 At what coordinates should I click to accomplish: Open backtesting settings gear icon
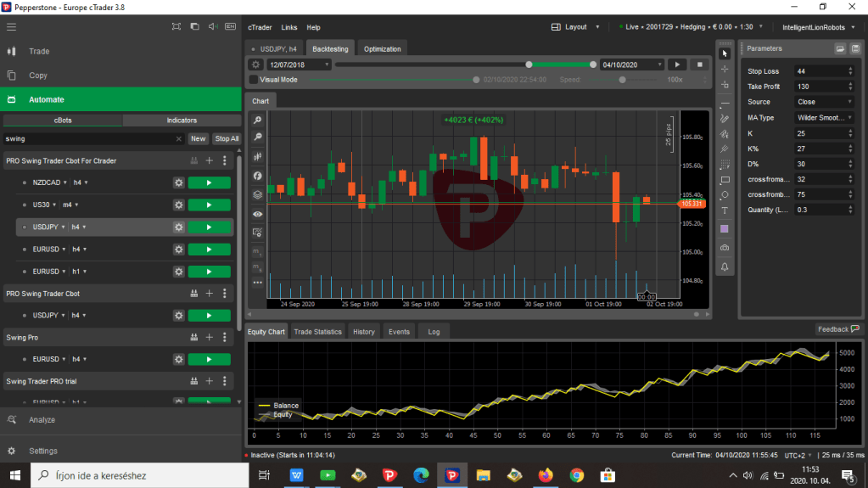[255, 65]
